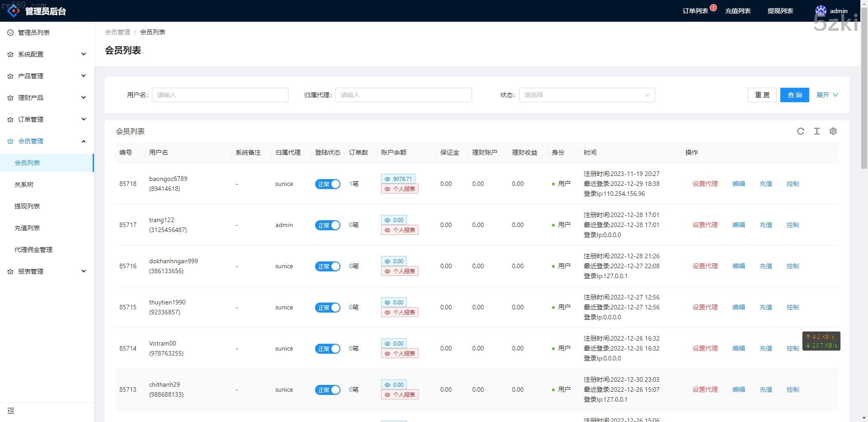This screenshot has height=422, width=868.
Task: Click the sidebar collapse icon at bottom-left
Action: [x=11, y=411]
